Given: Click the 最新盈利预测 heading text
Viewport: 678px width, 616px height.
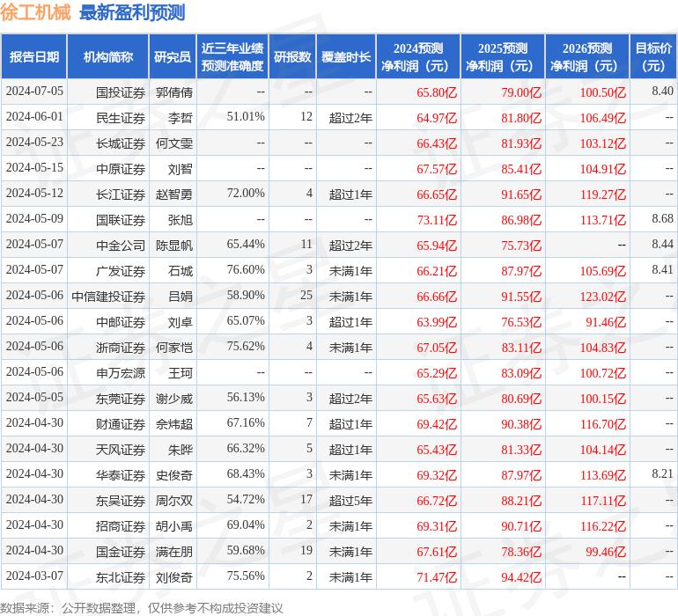Looking at the screenshot, I should point(132,12).
